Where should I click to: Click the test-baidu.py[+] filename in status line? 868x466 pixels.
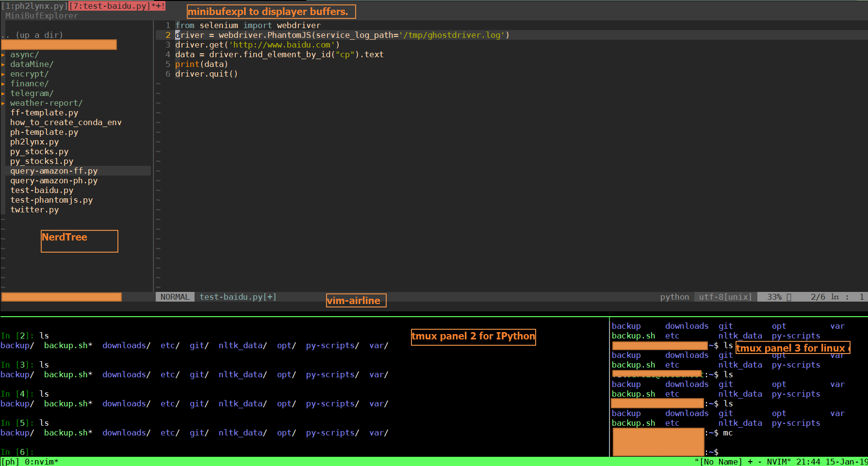pos(238,297)
